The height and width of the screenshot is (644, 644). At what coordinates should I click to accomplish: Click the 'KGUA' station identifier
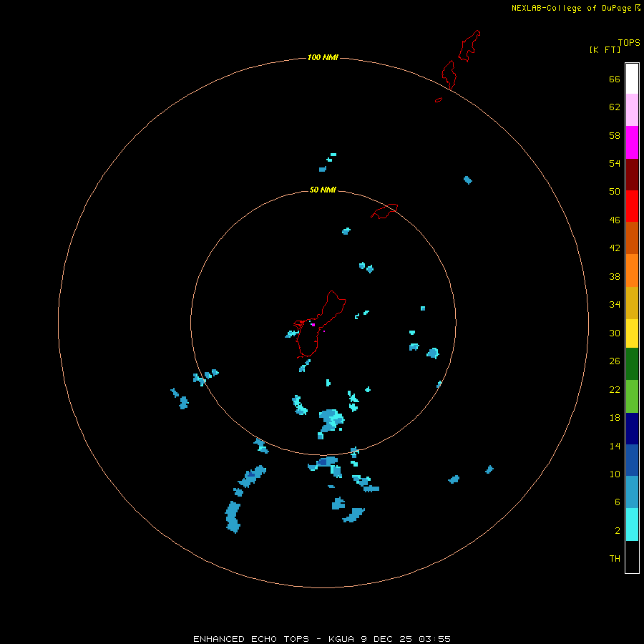pyautogui.click(x=341, y=639)
